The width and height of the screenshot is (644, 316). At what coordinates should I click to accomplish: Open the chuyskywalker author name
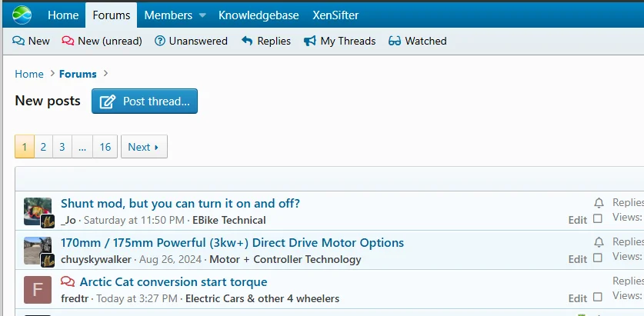click(x=96, y=260)
